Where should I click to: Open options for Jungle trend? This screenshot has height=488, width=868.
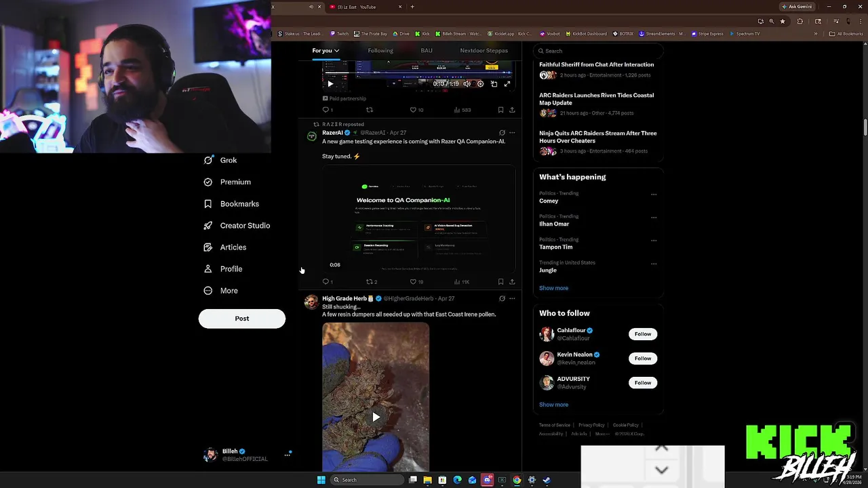[654, 264]
